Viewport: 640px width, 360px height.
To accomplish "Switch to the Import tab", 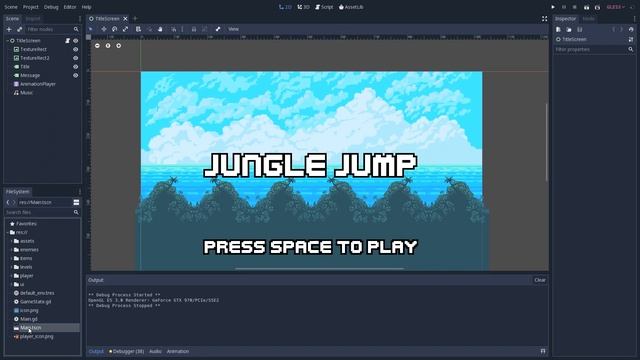I will point(33,19).
